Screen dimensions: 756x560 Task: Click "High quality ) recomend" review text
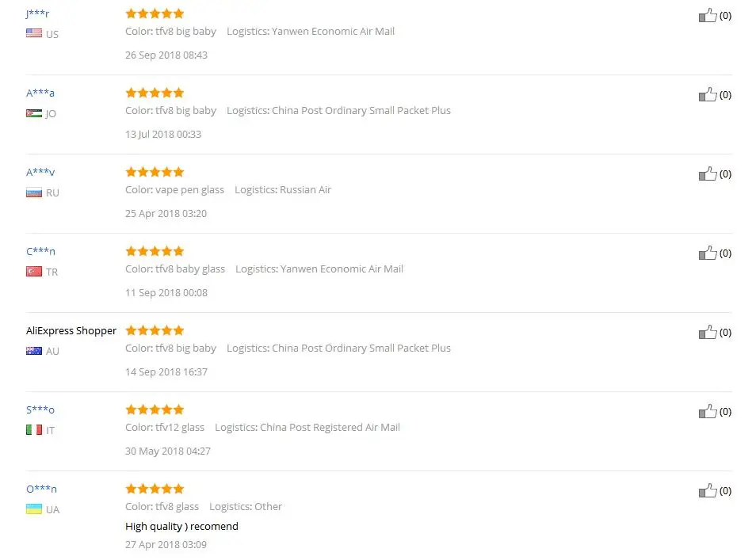pyautogui.click(x=181, y=526)
